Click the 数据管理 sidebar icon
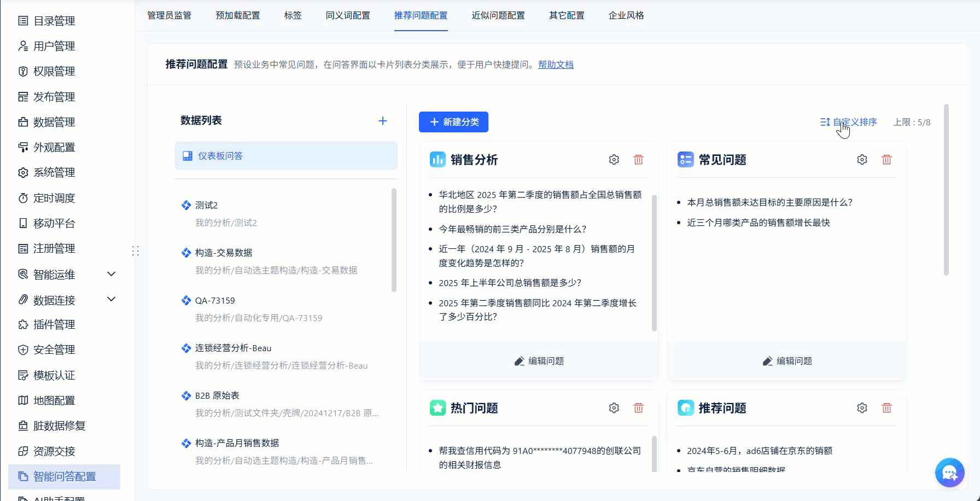980x501 pixels. click(x=23, y=122)
